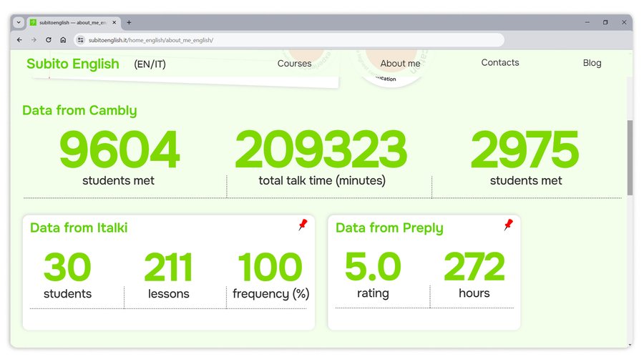644x362 pixels.
Task: Switch language with the (EN/IT) link
Action: click(150, 64)
